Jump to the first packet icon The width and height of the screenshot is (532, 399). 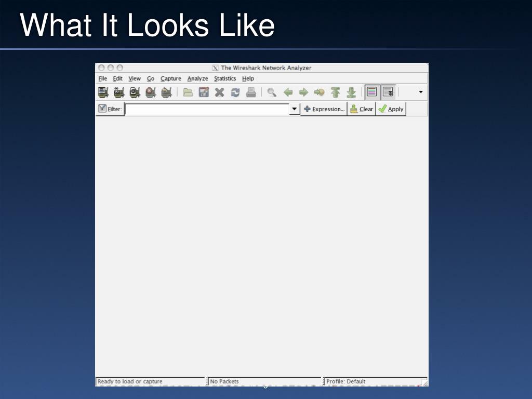point(335,92)
